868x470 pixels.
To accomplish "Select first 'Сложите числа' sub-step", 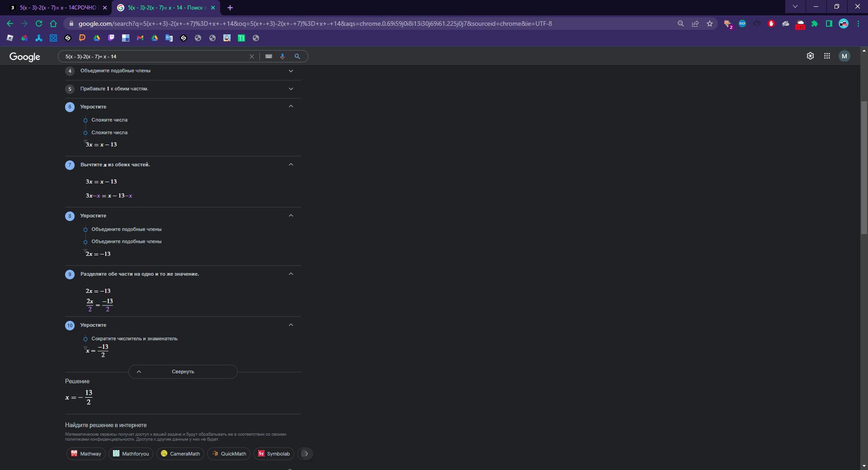I will (x=109, y=120).
